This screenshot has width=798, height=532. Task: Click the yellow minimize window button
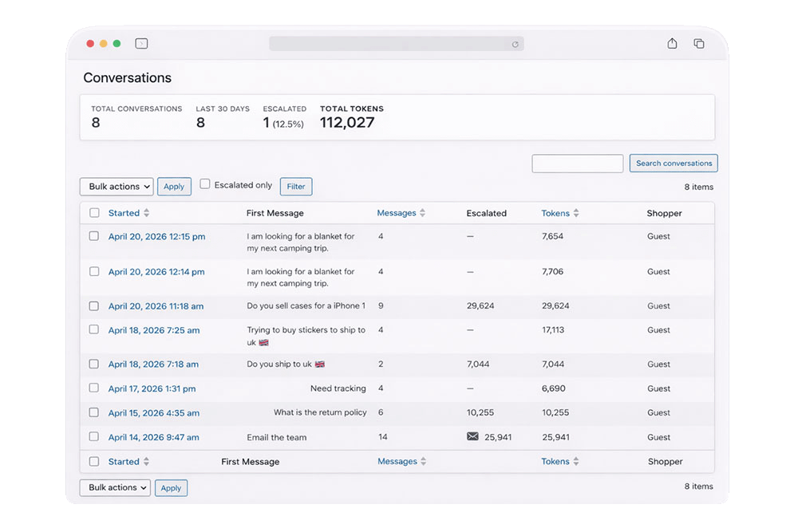click(x=103, y=44)
